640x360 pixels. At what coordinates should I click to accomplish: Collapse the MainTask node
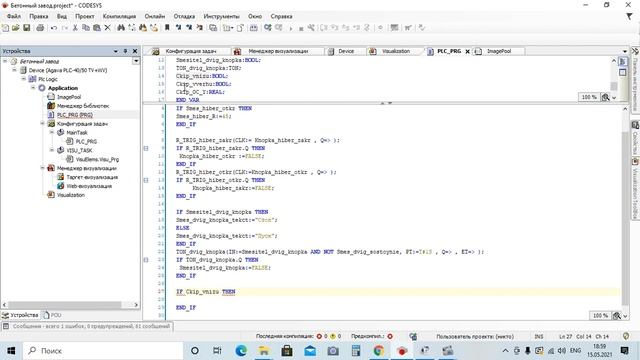52,132
